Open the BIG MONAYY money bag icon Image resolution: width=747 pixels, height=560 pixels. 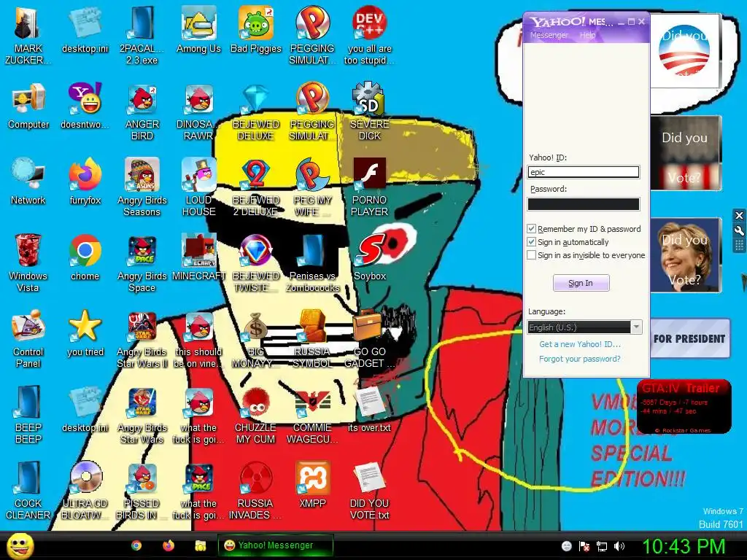[x=256, y=338]
